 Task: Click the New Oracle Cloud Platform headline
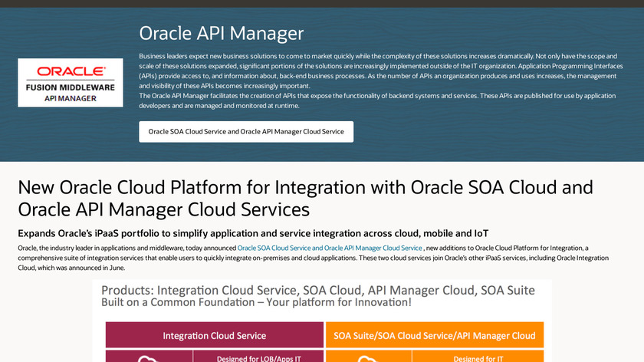click(305, 199)
